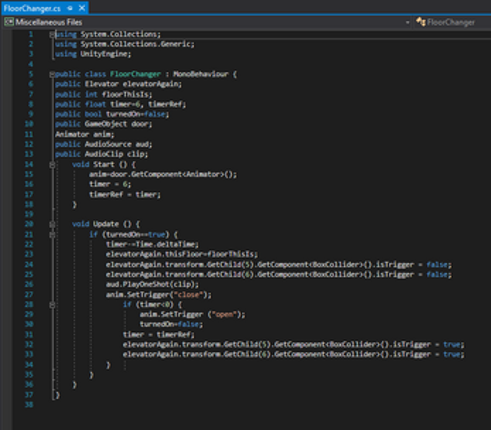Viewport: 491px width, 430px height.
Task: Collapse the using directives block
Action: point(52,34)
